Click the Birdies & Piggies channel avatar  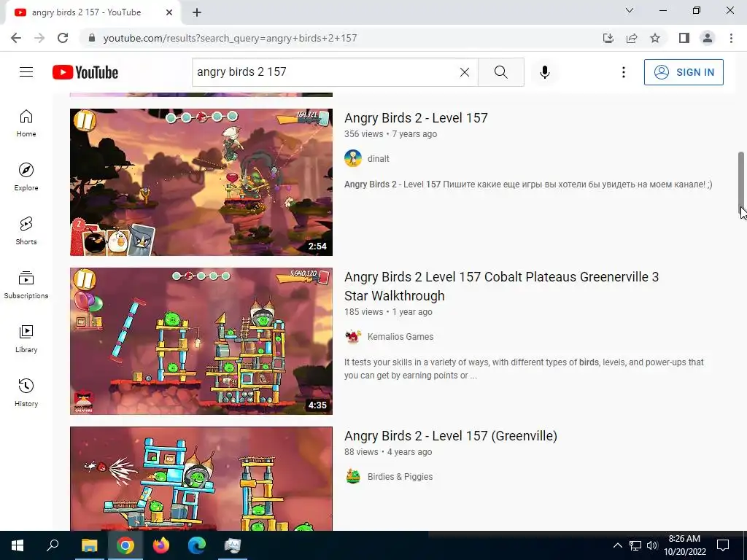353,476
